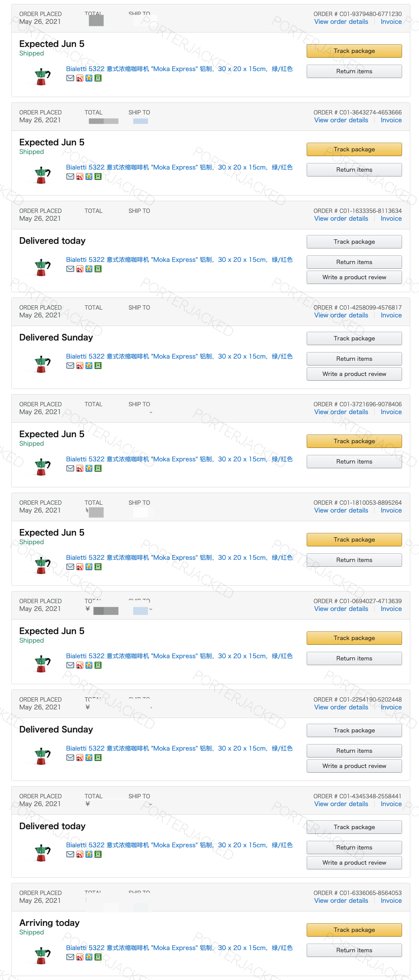
Task: Click moka pot thumbnail in order C01-6336065-8564053
Action: (42, 955)
